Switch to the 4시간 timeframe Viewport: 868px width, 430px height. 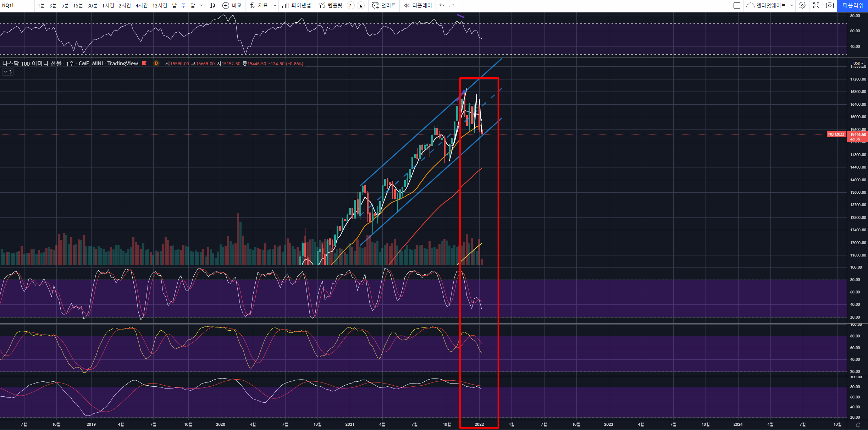(142, 5)
